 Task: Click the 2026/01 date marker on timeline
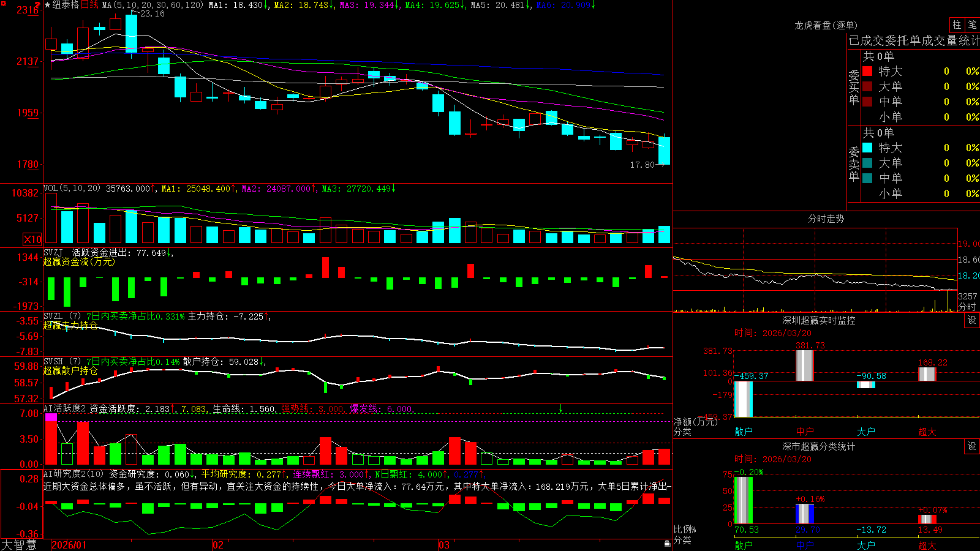69,545
